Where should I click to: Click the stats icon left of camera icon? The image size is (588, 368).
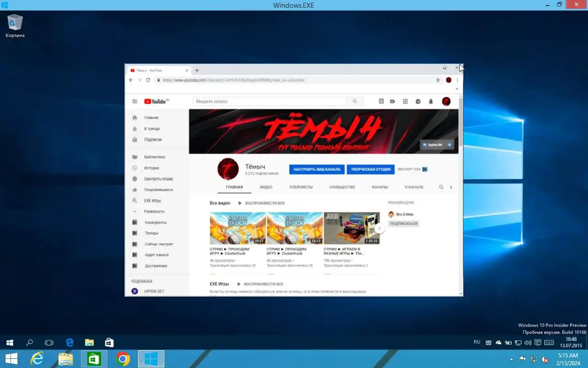pyautogui.click(x=381, y=101)
